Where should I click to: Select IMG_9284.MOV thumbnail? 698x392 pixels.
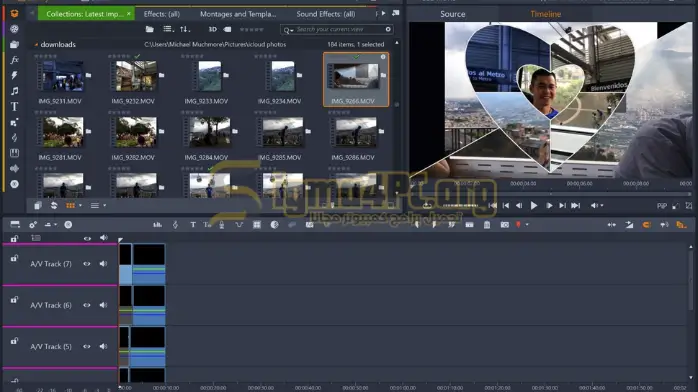point(207,132)
